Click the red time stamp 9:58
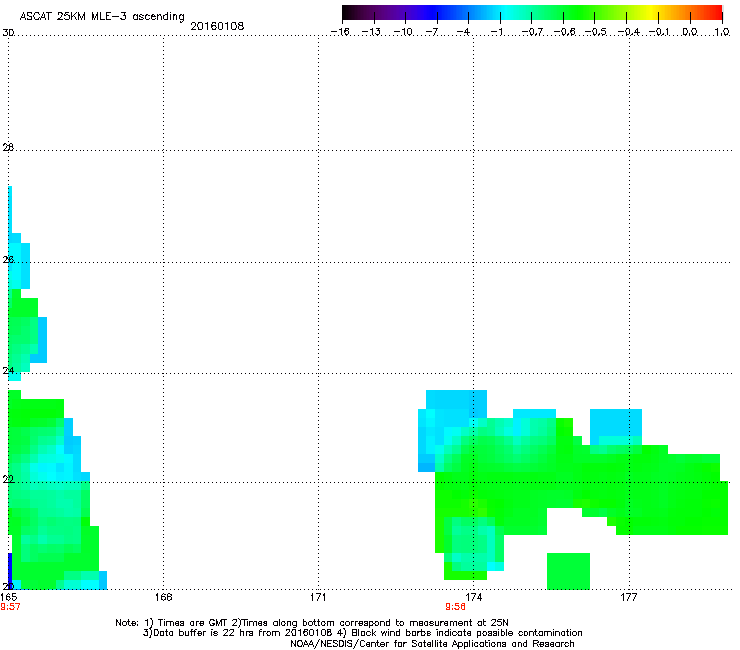Viewport: 740px width, 650px height. (455, 607)
